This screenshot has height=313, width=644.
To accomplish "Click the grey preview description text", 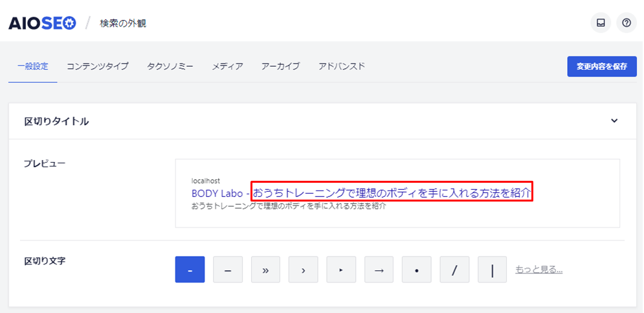I will (289, 206).
